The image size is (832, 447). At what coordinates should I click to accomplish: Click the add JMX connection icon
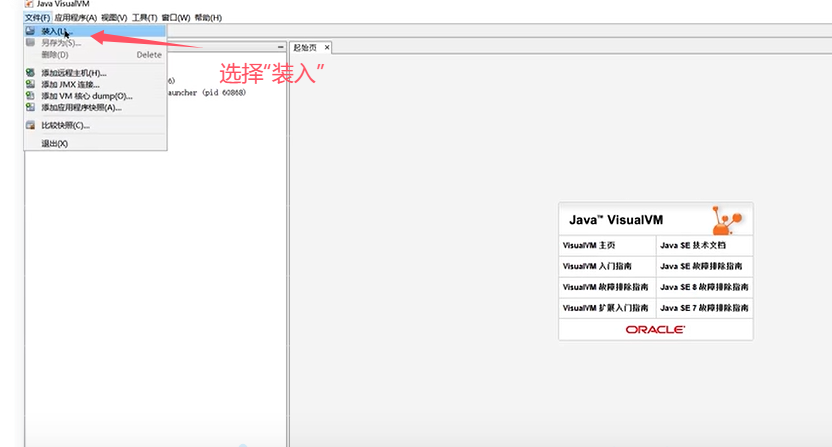coord(30,84)
